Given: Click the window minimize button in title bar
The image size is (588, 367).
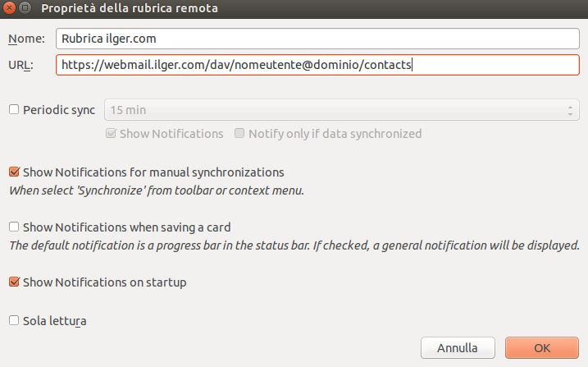Looking at the screenshot, I should (x=25, y=7).
